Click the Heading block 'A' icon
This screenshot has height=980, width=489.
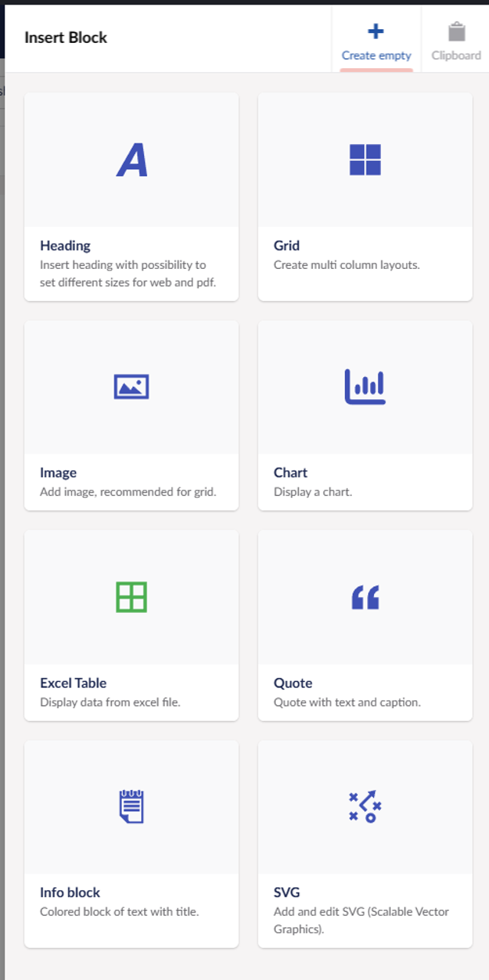[x=132, y=161]
